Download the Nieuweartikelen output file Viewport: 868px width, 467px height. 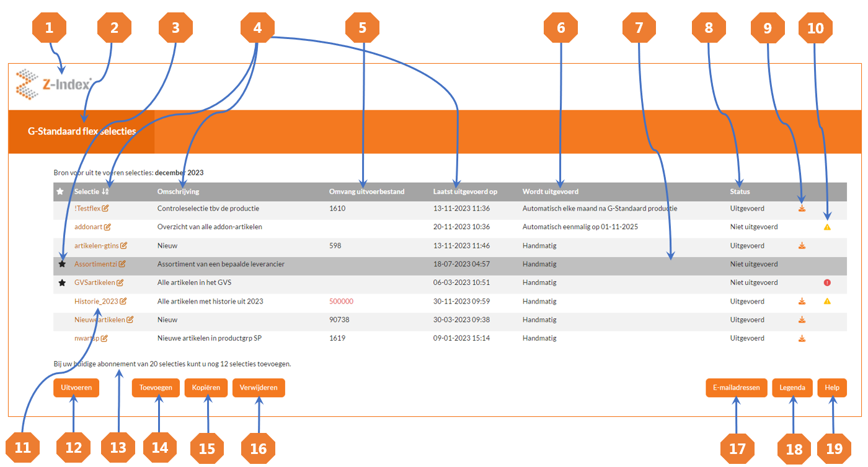pyautogui.click(x=802, y=320)
